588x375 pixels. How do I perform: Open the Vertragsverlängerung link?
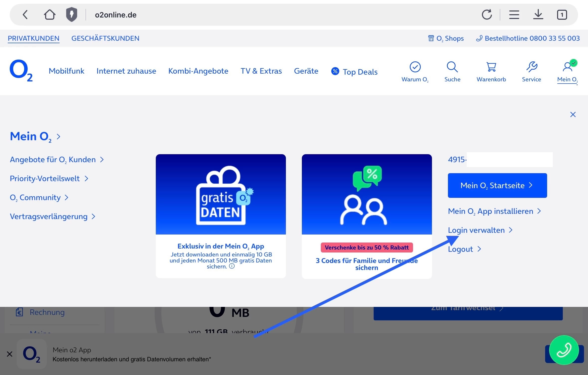49,216
